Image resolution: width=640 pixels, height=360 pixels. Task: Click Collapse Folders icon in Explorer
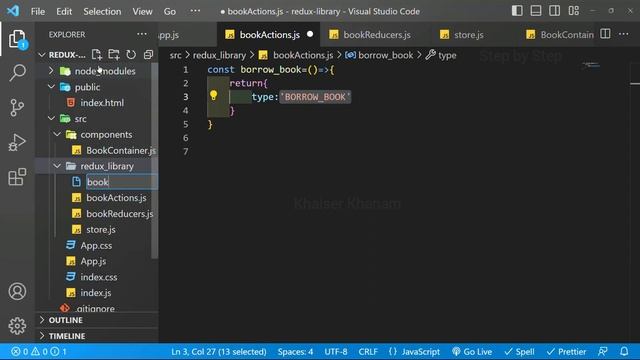148,54
